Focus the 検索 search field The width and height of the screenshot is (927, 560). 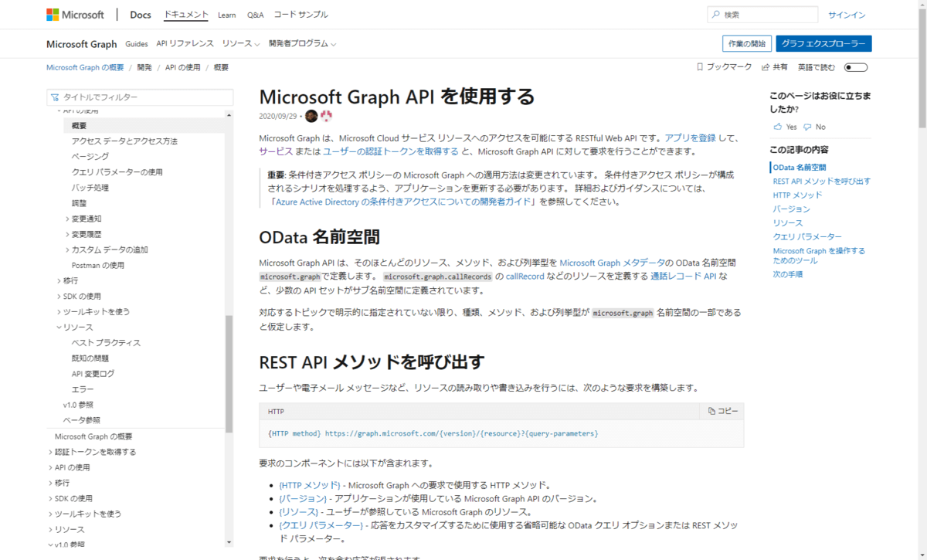(x=762, y=15)
